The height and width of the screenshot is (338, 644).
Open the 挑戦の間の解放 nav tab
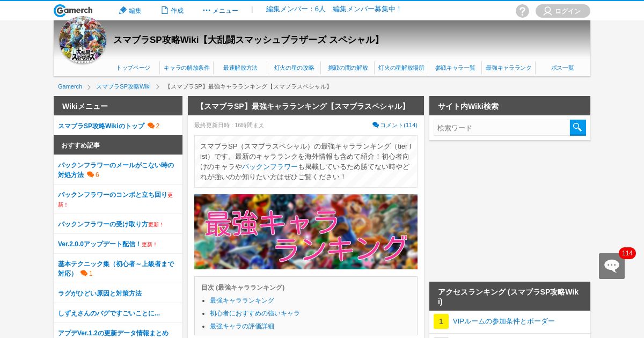coord(348,68)
